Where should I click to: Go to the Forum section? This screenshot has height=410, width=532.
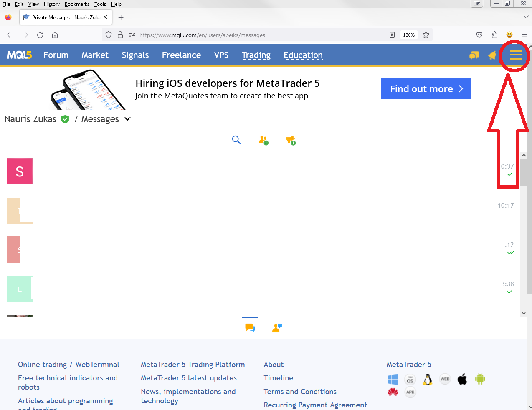pyautogui.click(x=56, y=55)
